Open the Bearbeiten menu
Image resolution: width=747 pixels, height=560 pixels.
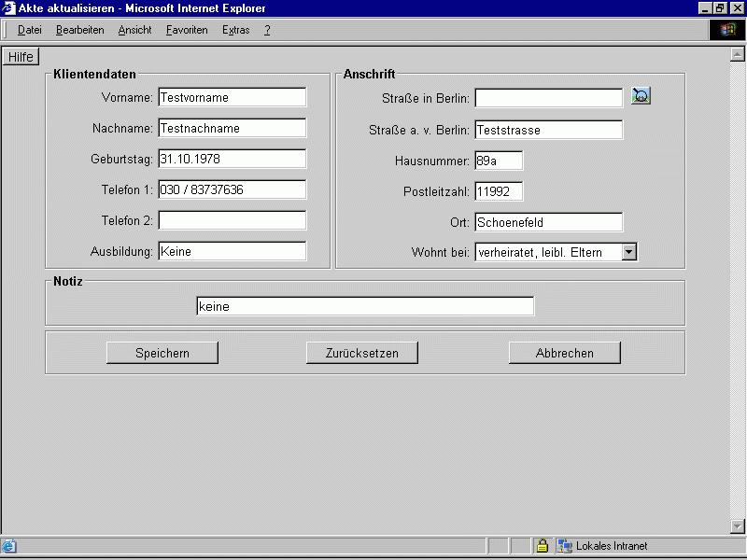pyautogui.click(x=79, y=30)
